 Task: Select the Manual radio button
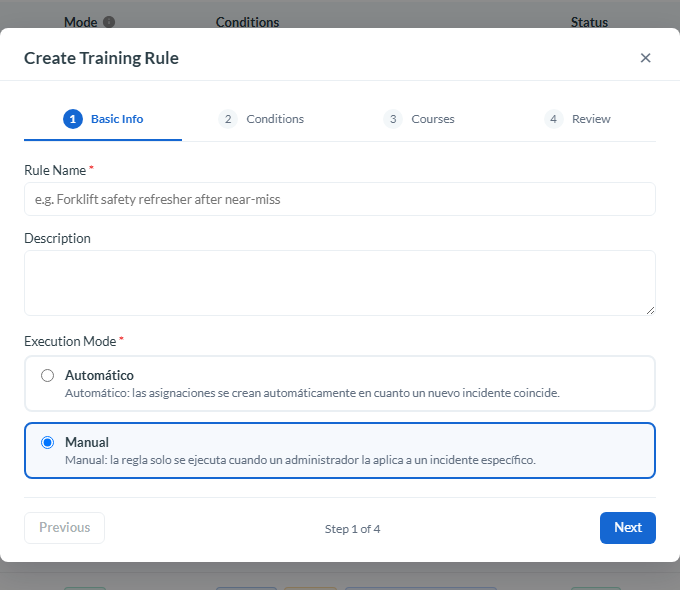tap(47, 442)
